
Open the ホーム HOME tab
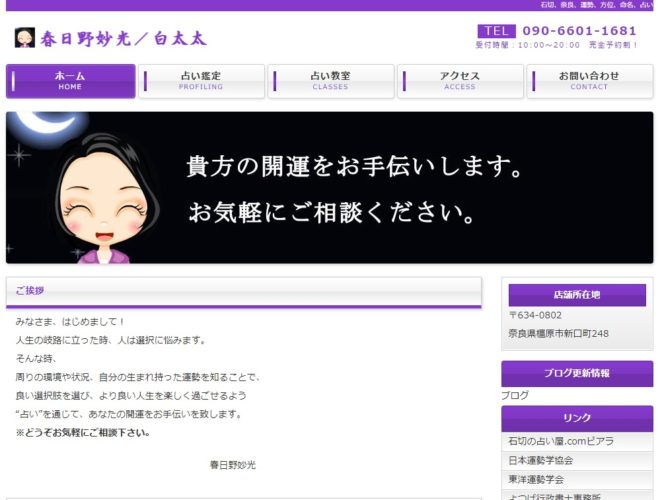(70, 81)
